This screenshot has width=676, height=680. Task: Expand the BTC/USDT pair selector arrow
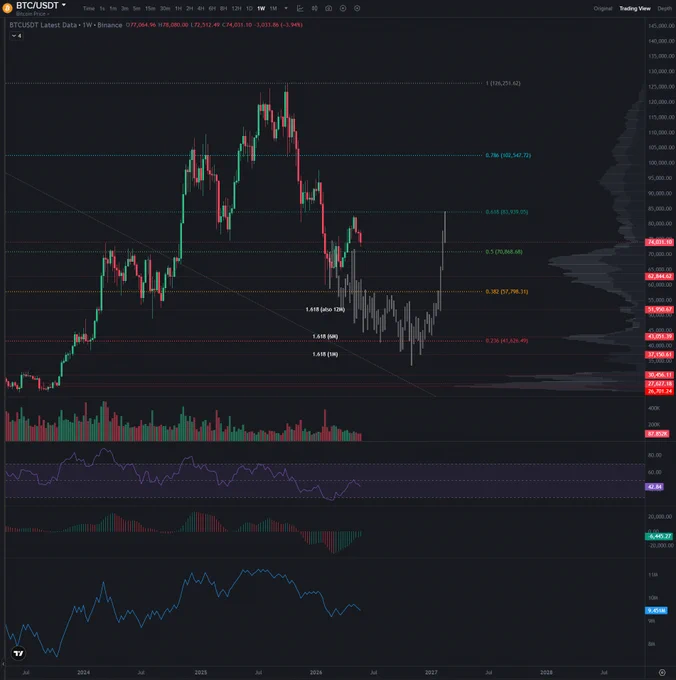64,5
